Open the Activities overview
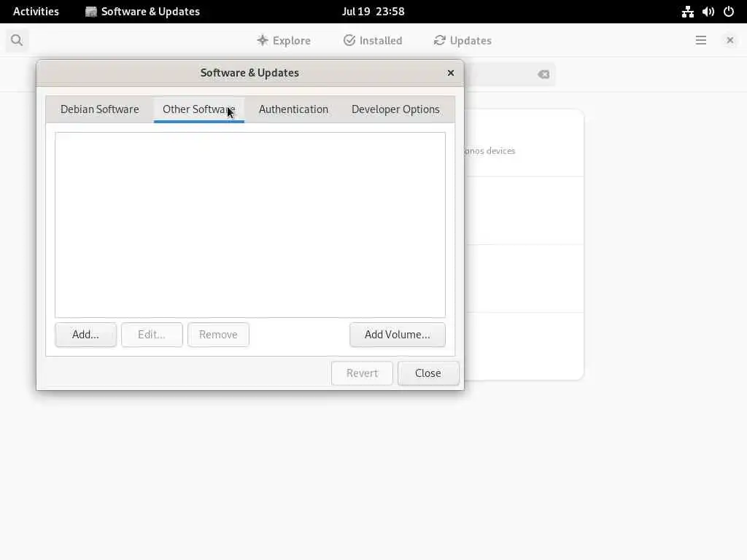 tap(36, 12)
